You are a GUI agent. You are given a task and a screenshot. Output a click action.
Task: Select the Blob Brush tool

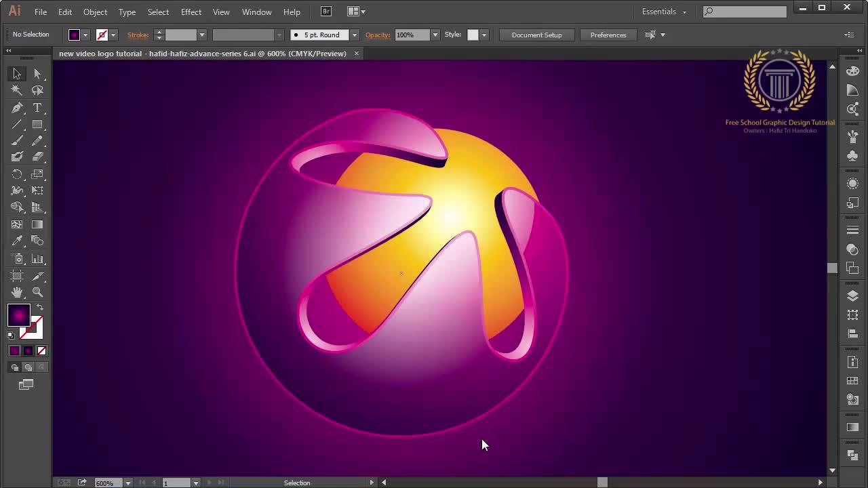(17, 157)
